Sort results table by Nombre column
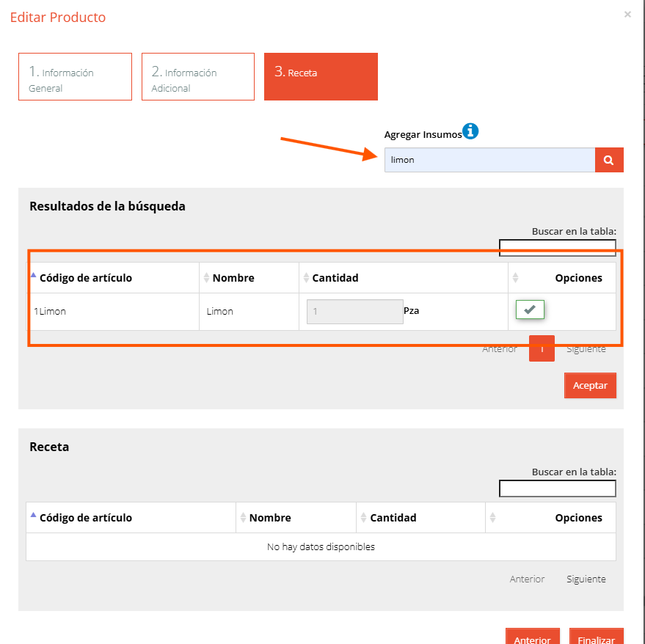 (249, 278)
